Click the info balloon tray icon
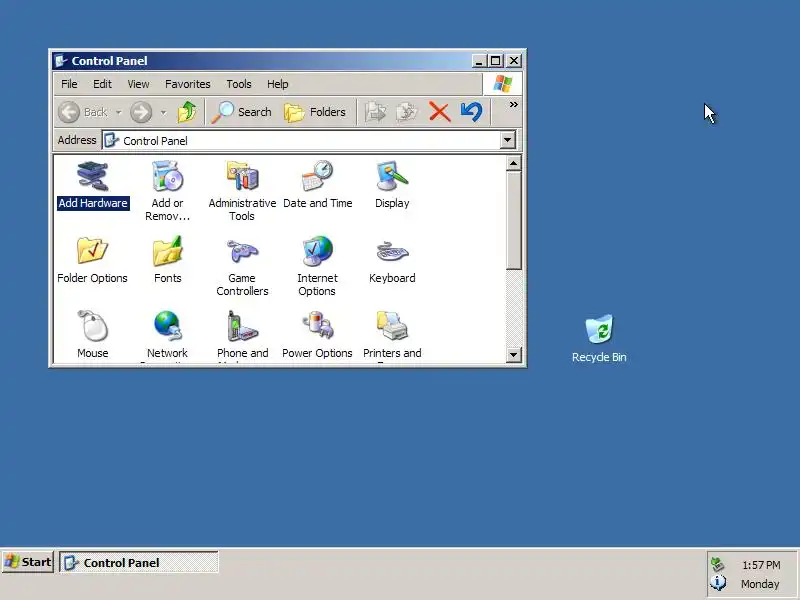This screenshot has width=800, height=600. [718, 583]
